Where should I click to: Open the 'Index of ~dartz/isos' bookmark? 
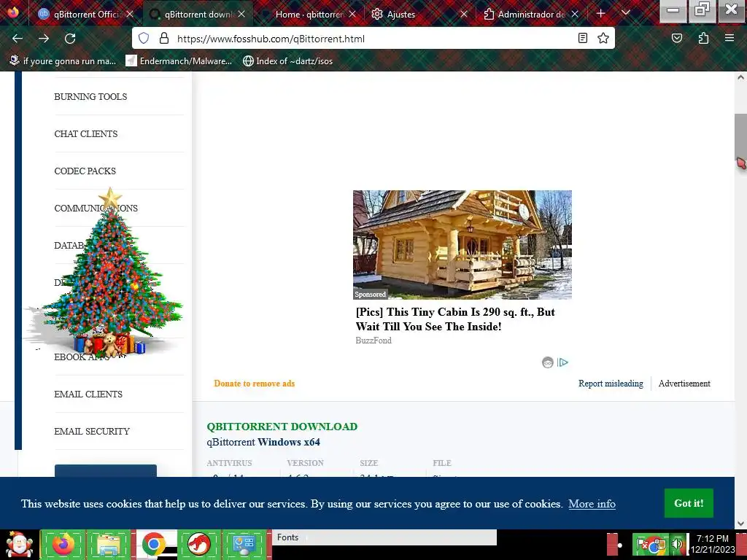287,61
